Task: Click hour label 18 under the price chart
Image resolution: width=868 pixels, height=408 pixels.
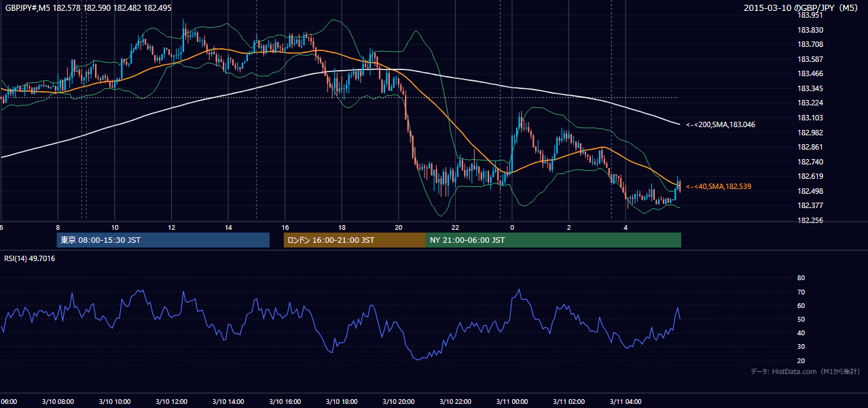Action: tap(342, 228)
